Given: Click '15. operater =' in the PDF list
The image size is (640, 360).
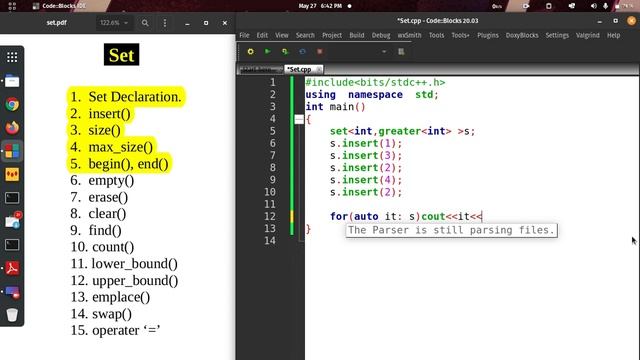Looking at the screenshot, I should 115,330.
